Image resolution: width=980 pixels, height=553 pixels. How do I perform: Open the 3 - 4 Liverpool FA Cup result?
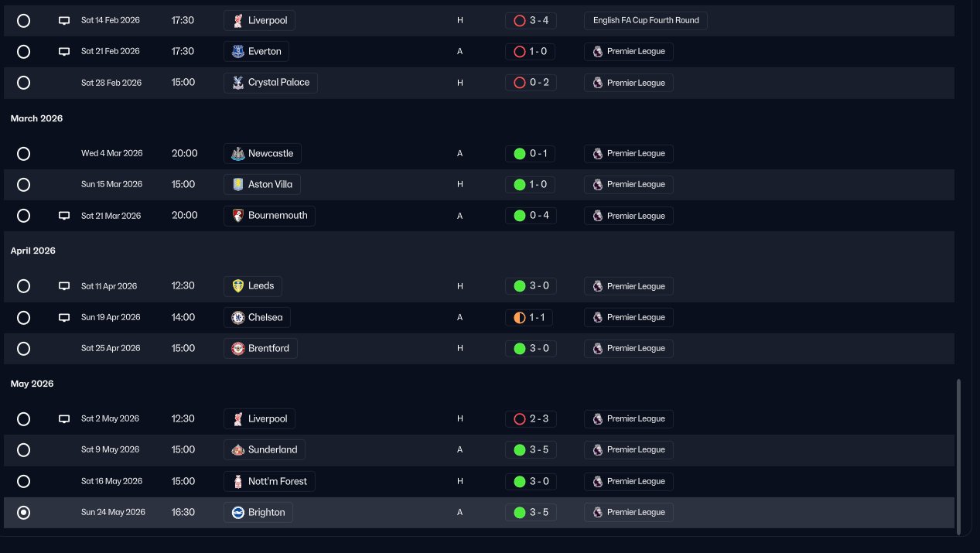[531, 21]
